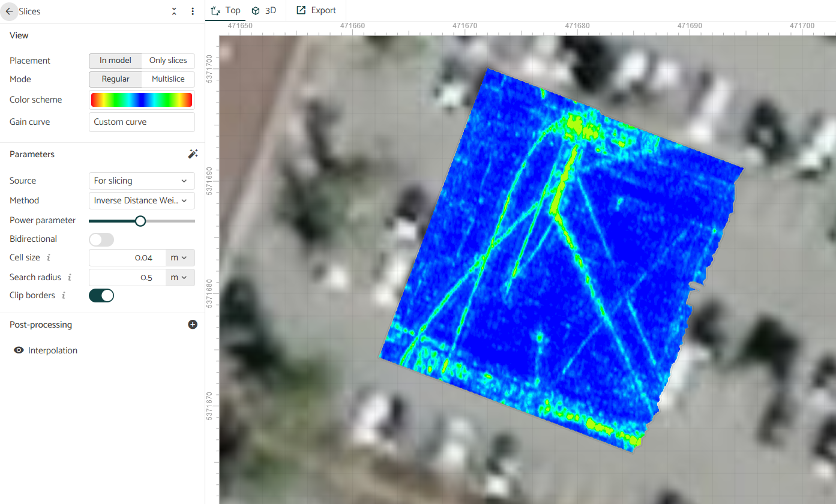Open the Color scheme gradient swatch
This screenshot has height=504, width=836.
[x=142, y=100]
